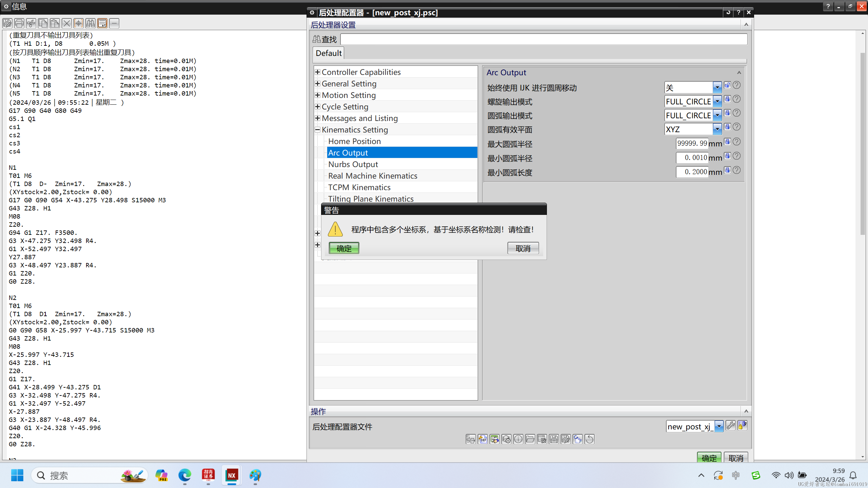Click the 最小圆弧长度 value field

(x=692, y=172)
